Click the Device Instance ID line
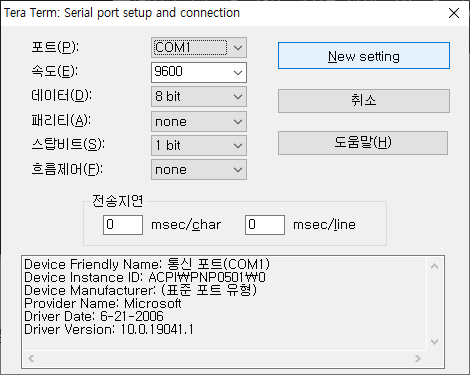470x375 pixels. [x=145, y=277]
